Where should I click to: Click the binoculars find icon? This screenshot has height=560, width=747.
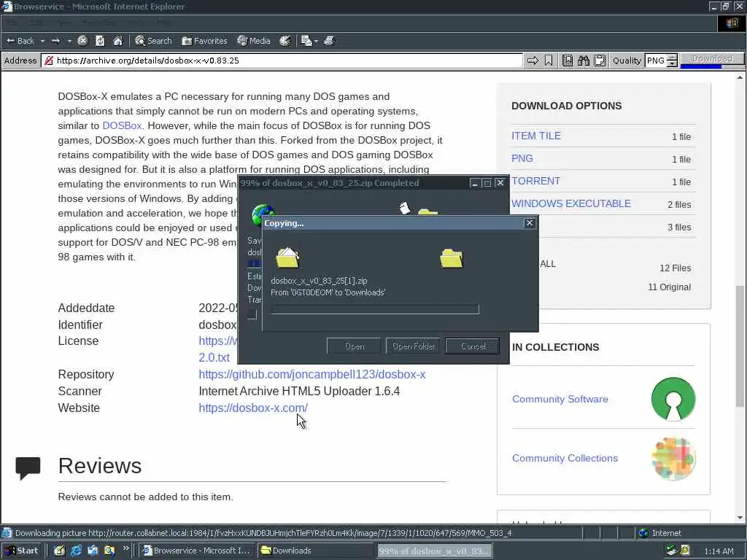pyautogui.click(x=584, y=61)
